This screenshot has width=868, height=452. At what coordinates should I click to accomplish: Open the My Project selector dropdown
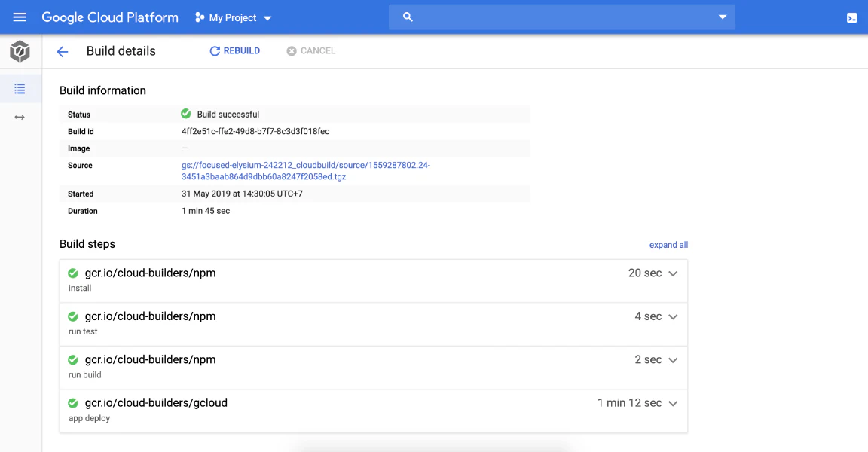click(x=233, y=18)
